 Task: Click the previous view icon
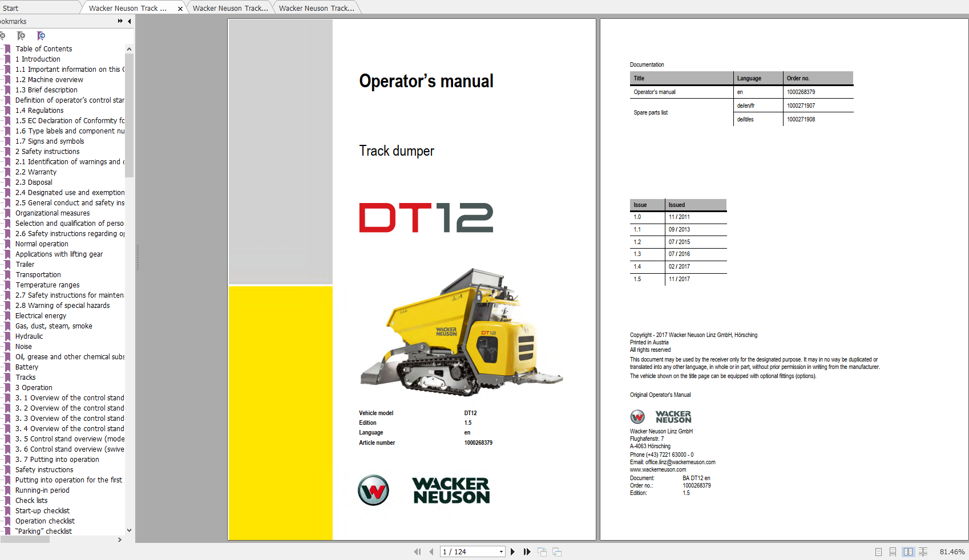click(x=542, y=551)
